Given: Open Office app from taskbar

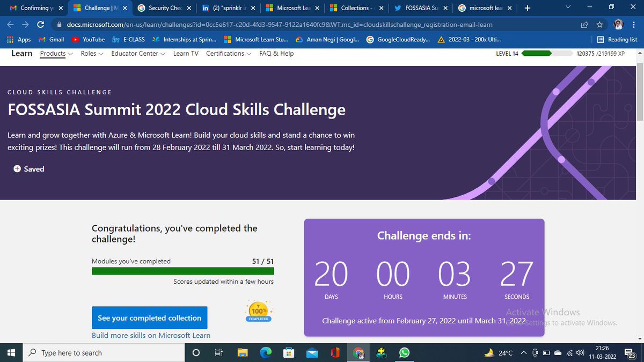Looking at the screenshot, I should 335,353.
